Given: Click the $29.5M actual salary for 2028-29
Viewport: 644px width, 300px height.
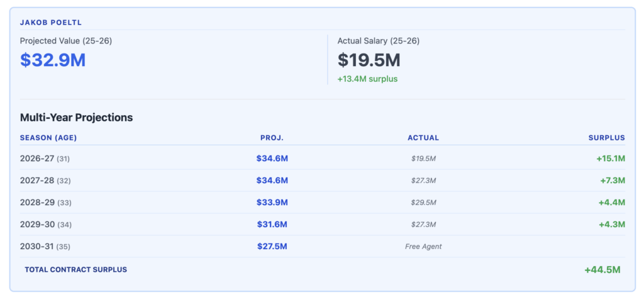Looking at the screenshot, I should [423, 203].
